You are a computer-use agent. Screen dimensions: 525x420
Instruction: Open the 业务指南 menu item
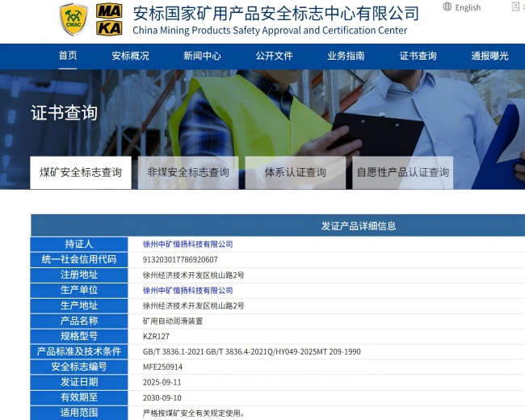point(346,56)
